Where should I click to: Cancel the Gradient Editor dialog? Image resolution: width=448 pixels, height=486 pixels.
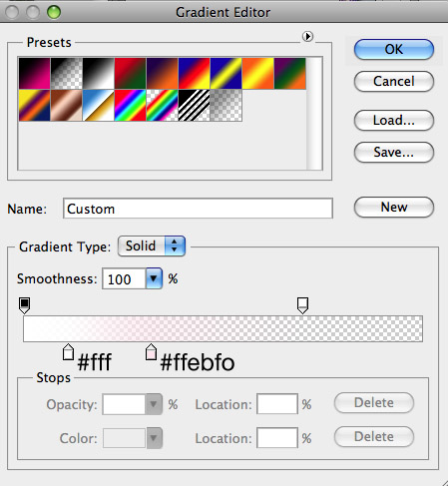[394, 81]
